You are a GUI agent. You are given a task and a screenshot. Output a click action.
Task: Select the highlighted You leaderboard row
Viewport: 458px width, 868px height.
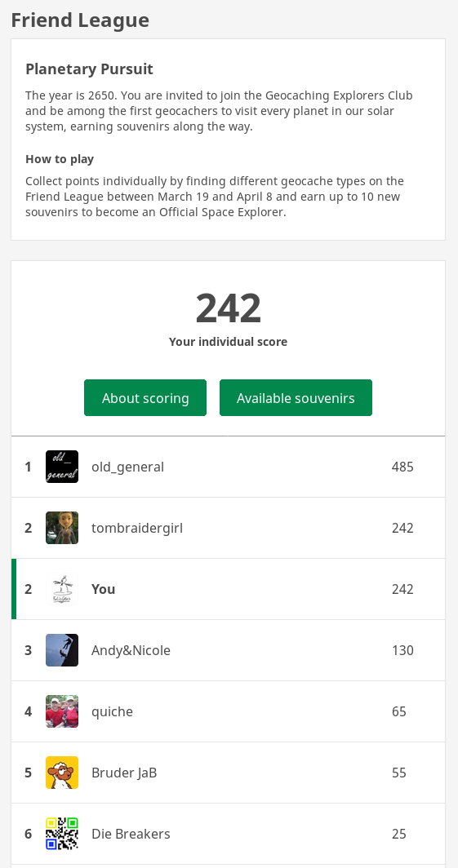pos(228,589)
